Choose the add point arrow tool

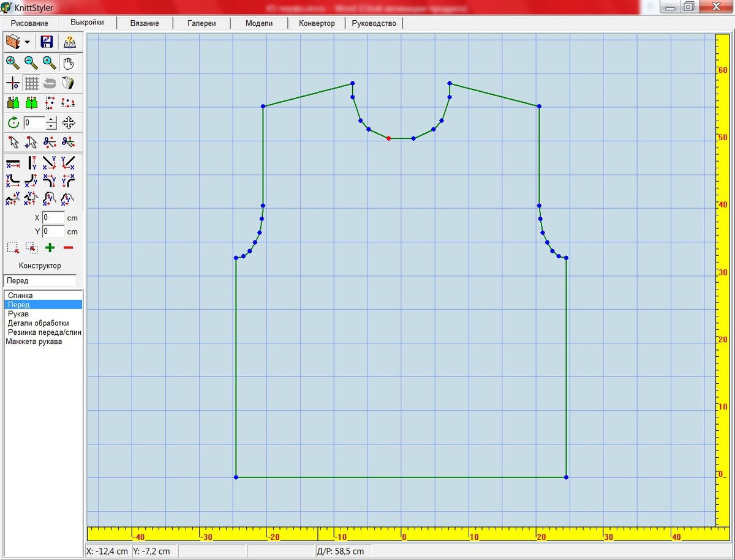click(31, 143)
